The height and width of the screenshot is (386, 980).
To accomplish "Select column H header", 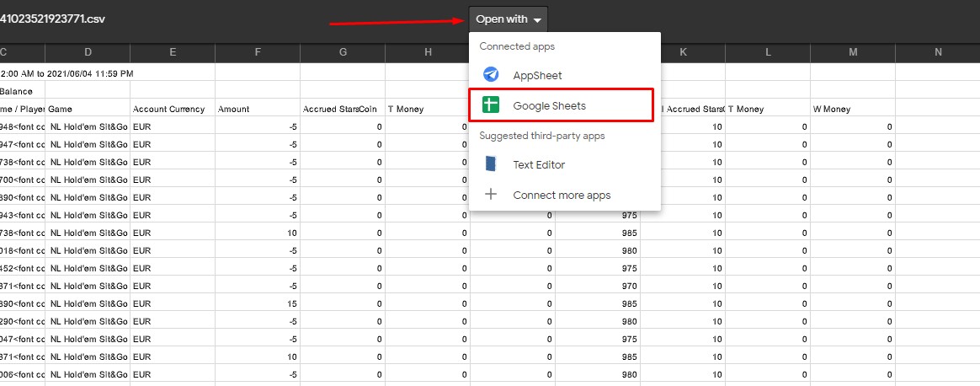I will tap(428, 52).
